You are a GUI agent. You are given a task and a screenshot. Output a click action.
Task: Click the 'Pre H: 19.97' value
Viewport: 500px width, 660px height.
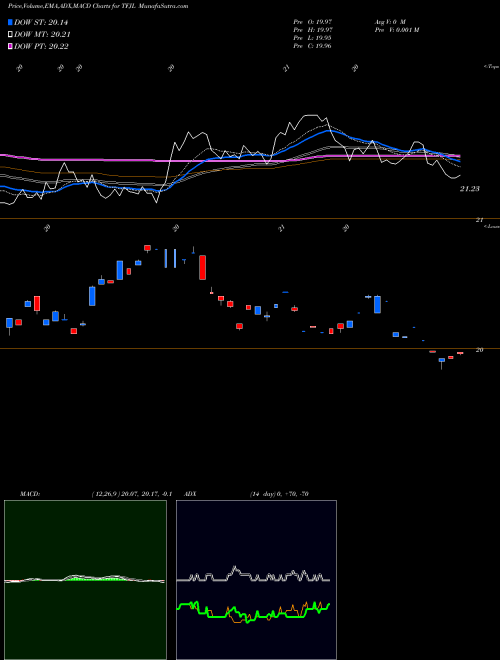313,30
